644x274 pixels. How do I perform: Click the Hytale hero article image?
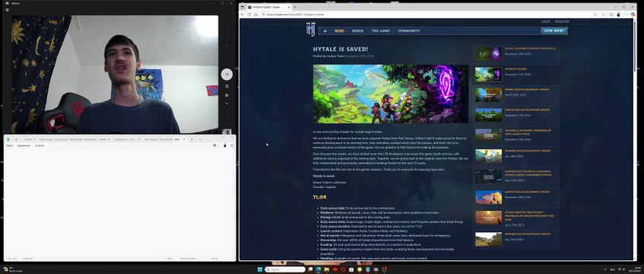point(391,94)
